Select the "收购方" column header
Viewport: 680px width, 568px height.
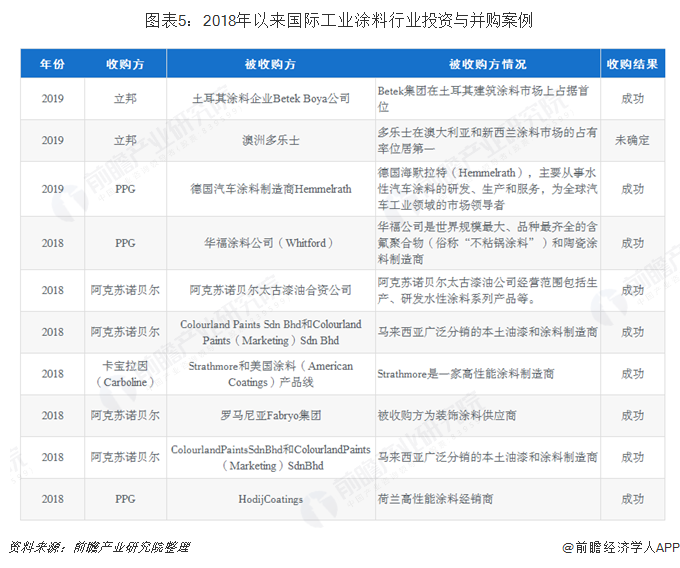tap(125, 64)
